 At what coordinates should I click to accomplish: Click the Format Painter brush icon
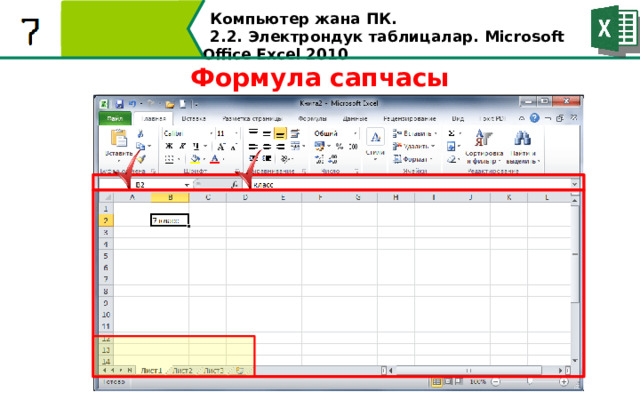[141, 158]
